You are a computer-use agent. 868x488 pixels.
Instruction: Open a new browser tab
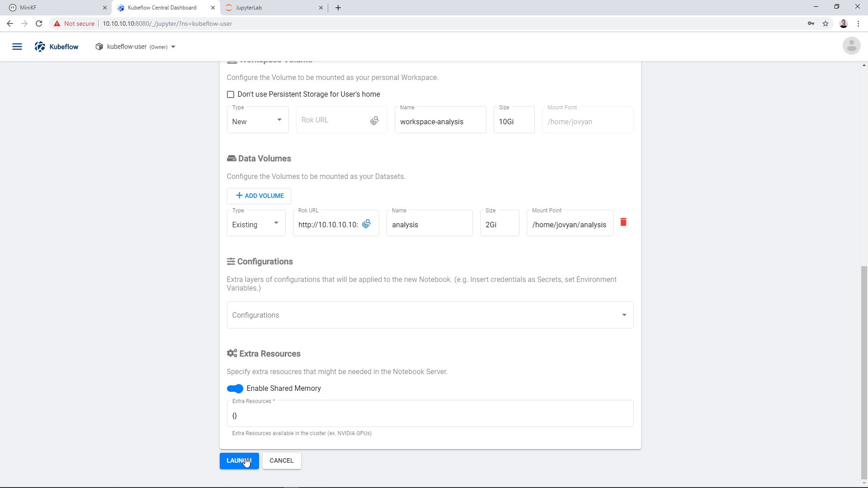point(338,8)
